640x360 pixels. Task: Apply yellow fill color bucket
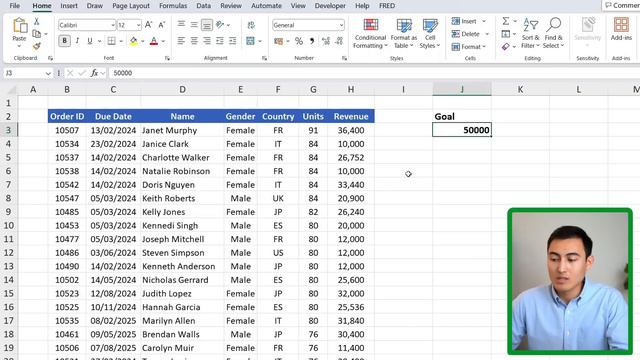tap(133, 41)
